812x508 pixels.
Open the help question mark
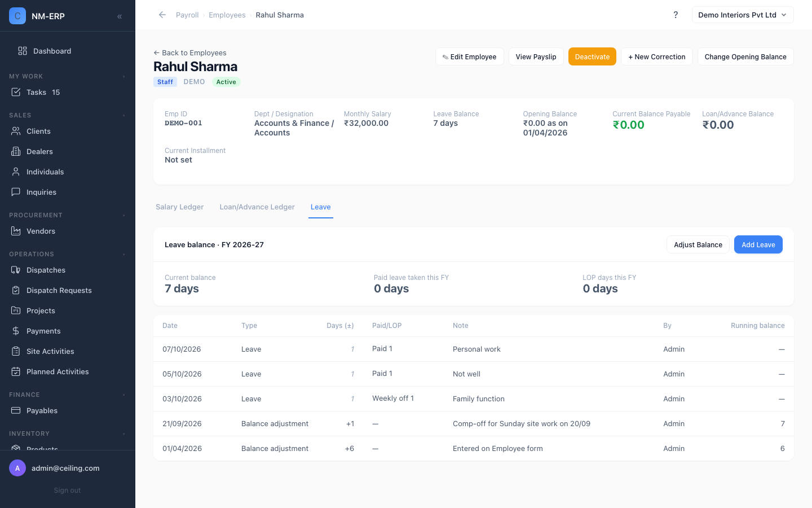676,15
